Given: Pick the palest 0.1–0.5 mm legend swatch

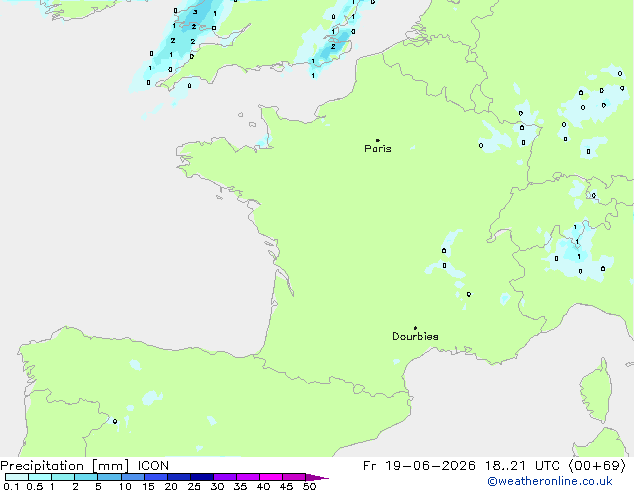Looking at the screenshot, I should tap(17, 477).
